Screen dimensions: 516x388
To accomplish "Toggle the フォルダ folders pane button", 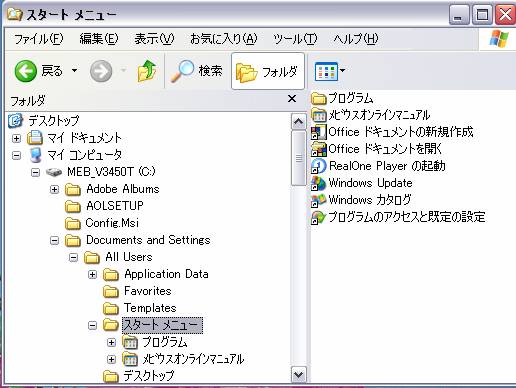I will click(x=268, y=71).
